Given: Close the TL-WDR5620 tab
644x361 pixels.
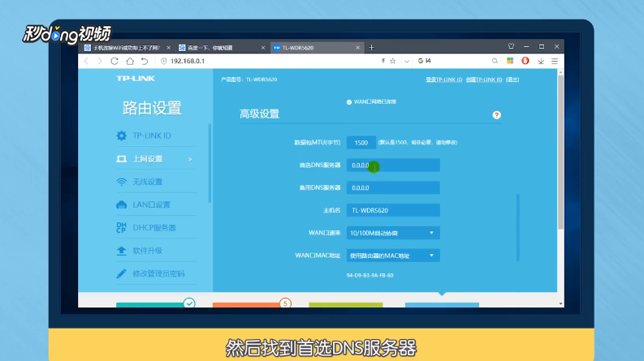Looking at the screenshot, I should point(357,48).
